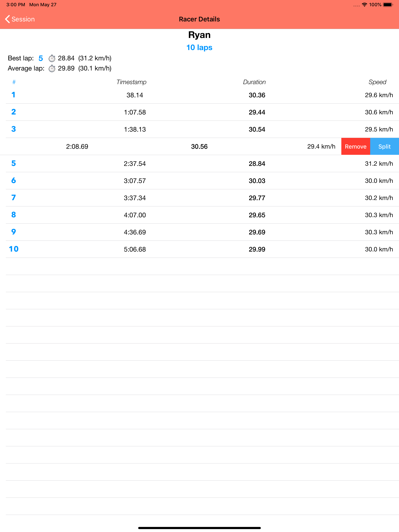Tap the 100% battery percentage
This screenshot has width=399, height=532.
(375, 4)
